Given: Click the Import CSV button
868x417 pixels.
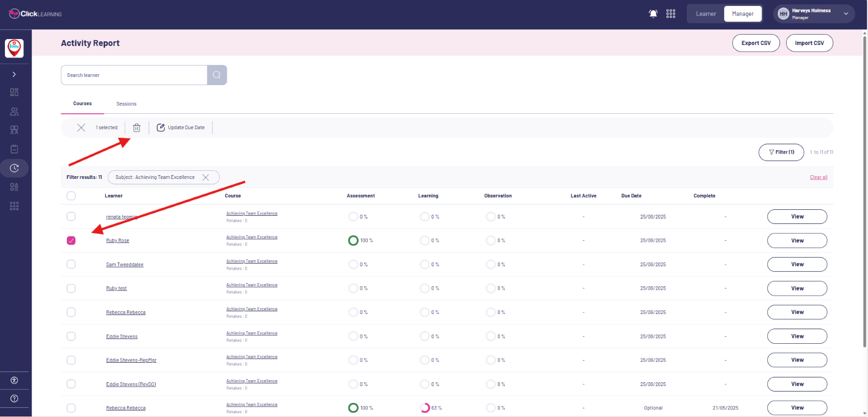Looking at the screenshot, I should (809, 43).
